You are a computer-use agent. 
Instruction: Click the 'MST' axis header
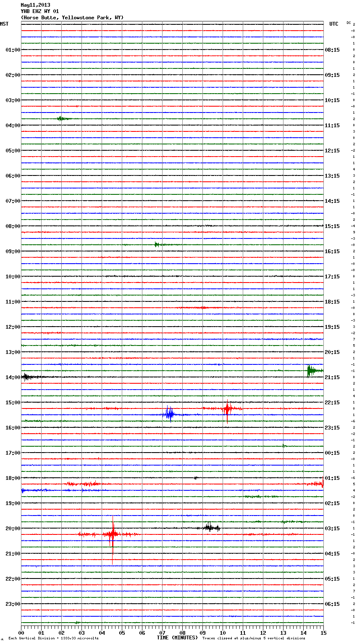pyautogui.click(x=4, y=24)
